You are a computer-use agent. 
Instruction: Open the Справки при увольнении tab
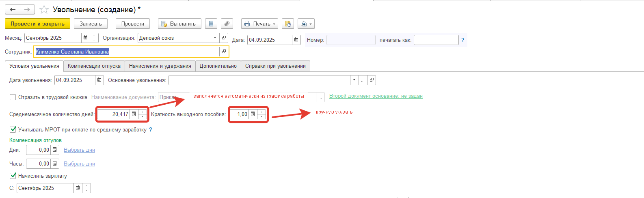(x=275, y=66)
